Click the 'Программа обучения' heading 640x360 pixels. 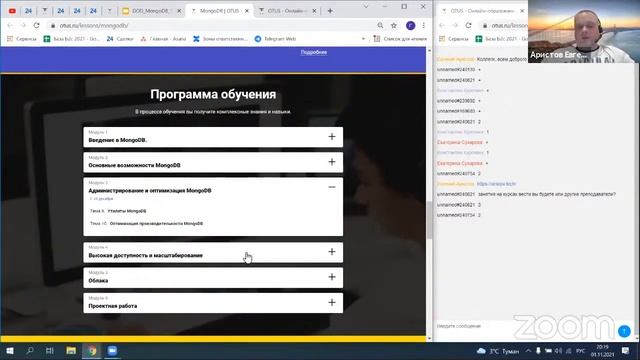[x=213, y=94]
